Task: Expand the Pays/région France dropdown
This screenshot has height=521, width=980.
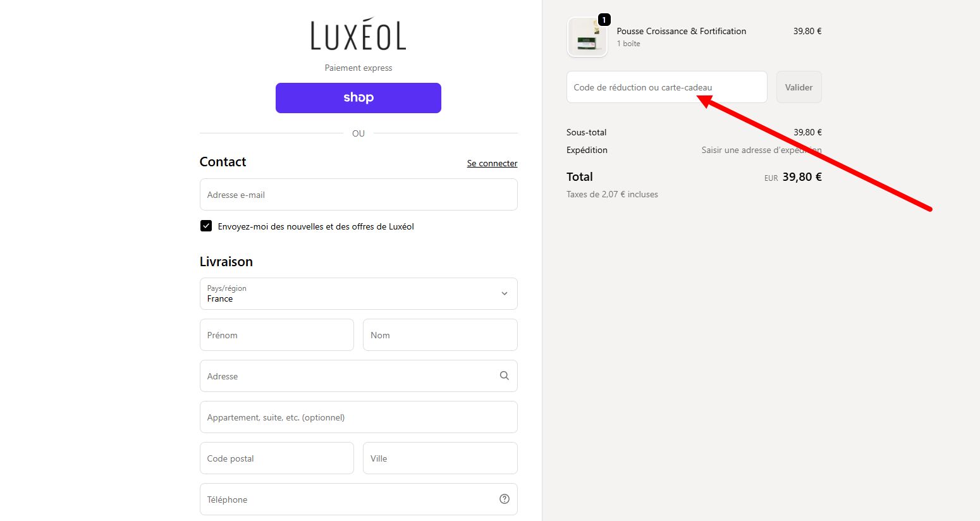Action: [358, 293]
